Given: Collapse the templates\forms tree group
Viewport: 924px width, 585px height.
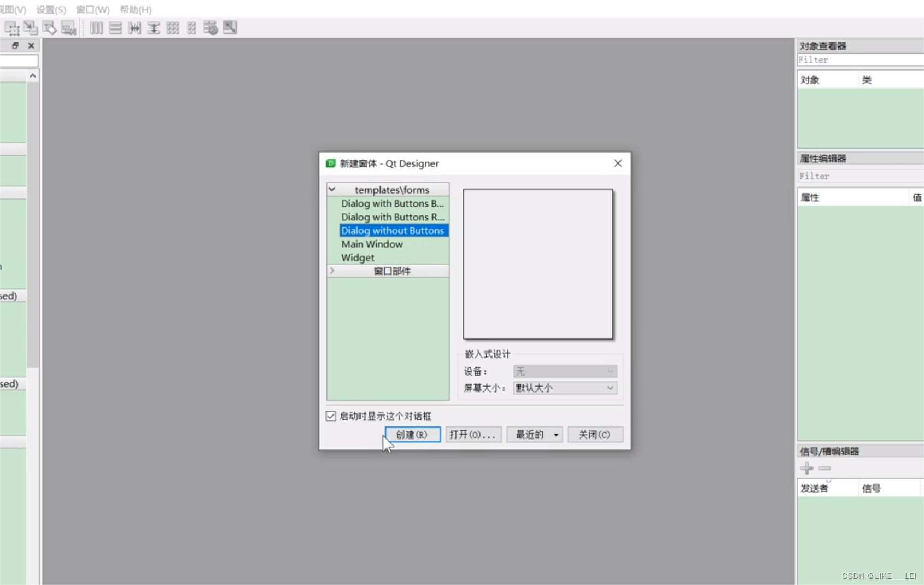Looking at the screenshot, I should [332, 189].
